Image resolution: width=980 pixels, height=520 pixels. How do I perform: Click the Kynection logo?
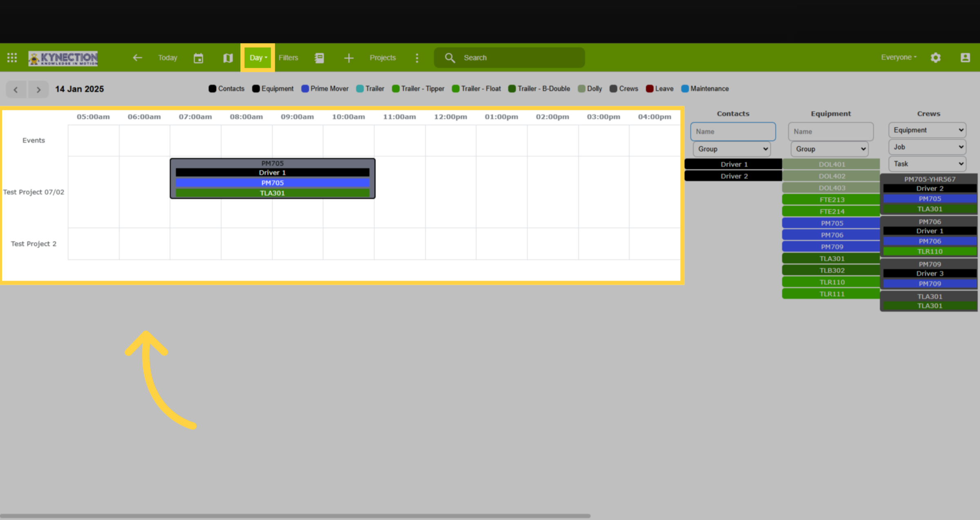pyautogui.click(x=63, y=58)
